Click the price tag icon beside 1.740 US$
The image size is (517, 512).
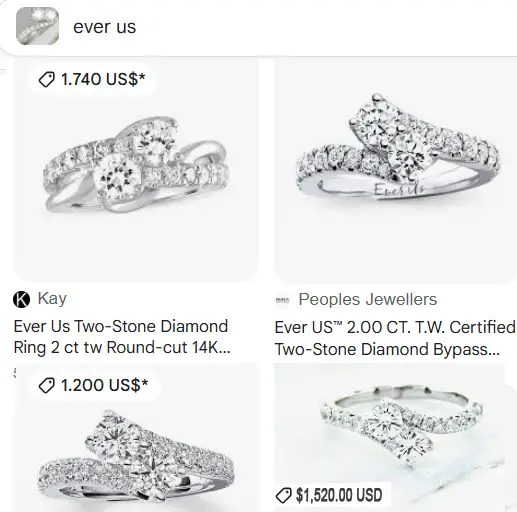[x=47, y=80]
